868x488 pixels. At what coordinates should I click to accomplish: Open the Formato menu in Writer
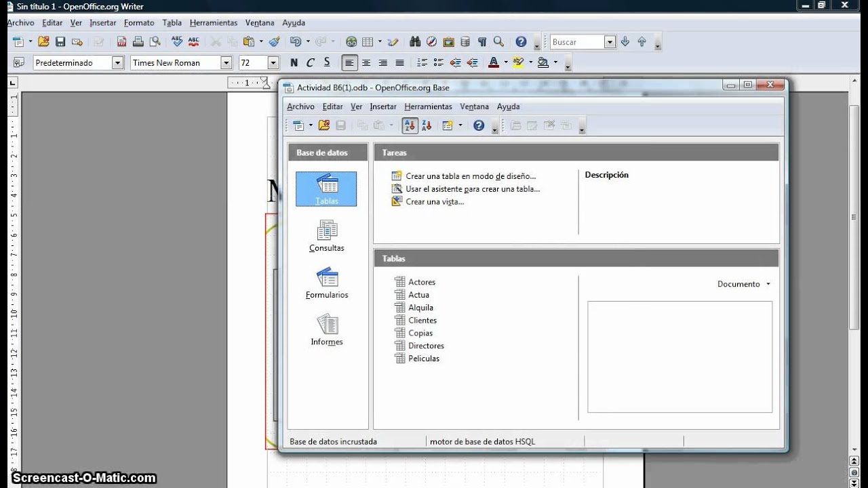[139, 22]
